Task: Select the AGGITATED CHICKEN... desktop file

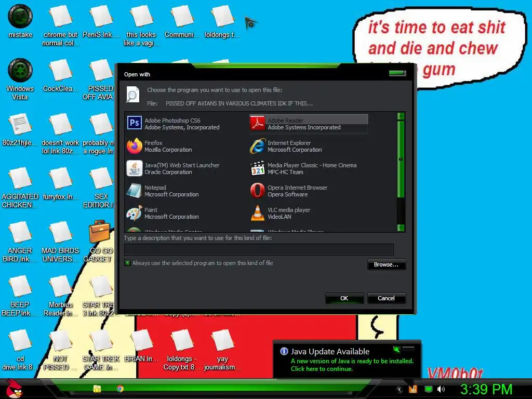Action: pos(20,188)
